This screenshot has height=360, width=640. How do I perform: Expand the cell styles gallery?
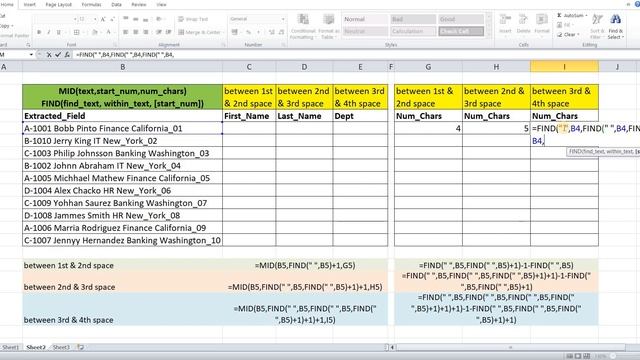click(489, 34)
